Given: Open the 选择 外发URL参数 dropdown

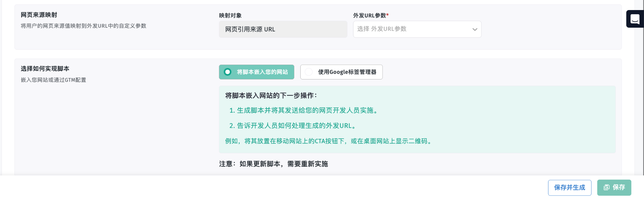Looking at the screenshot, I should 412,29.
